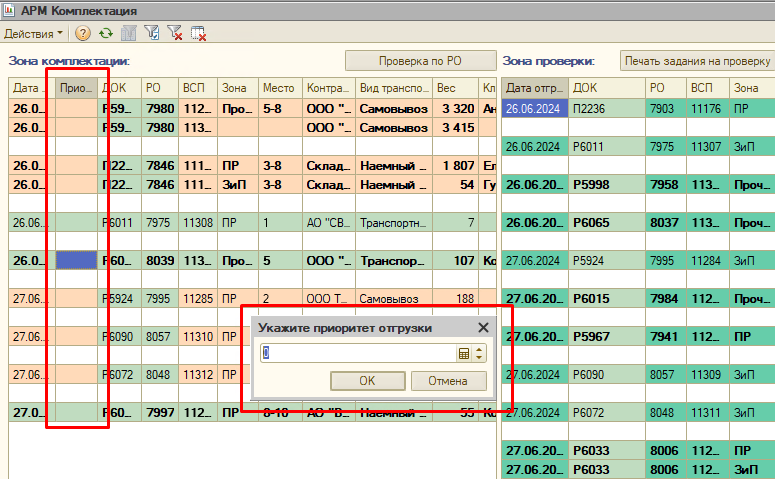Click the weight cell 3 415

455,128
